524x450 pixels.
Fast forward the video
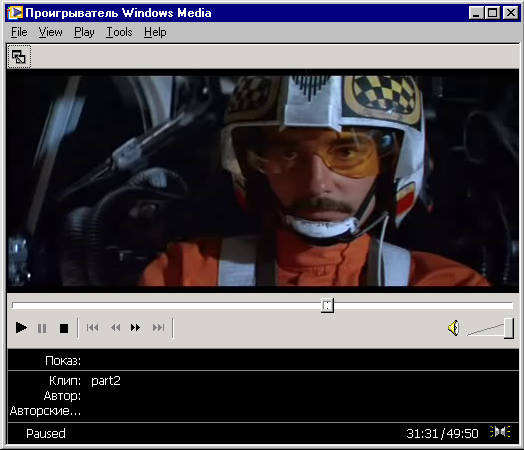pyautogui.click(x=135, y=328)
